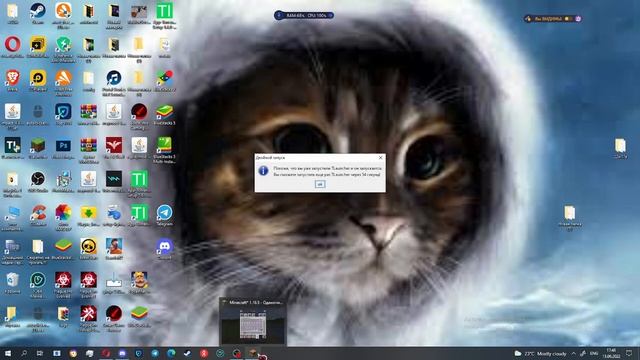The image size is (640, 360).
Task: Open the Steam desktop shortcut
Action: [38, 13]
